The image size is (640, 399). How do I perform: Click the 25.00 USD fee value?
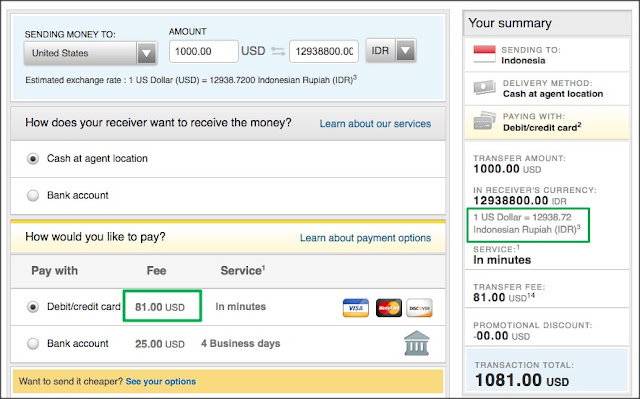pos(160,344)
